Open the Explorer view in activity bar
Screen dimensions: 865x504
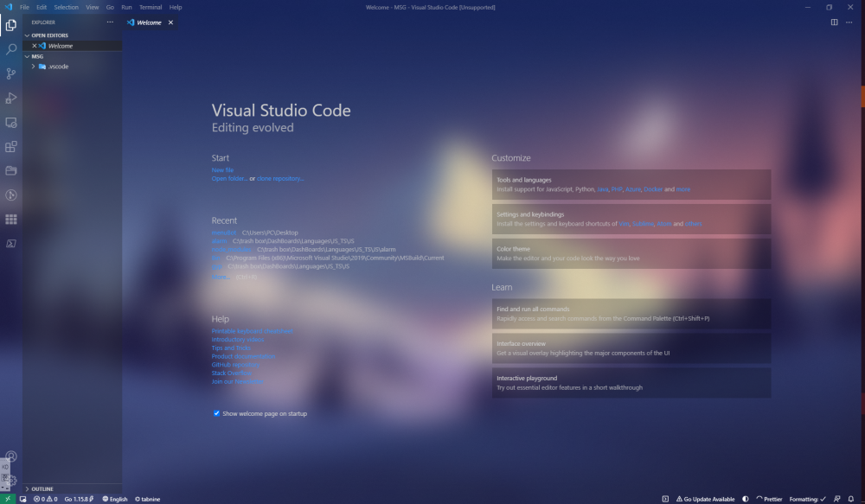pos(11,25)
